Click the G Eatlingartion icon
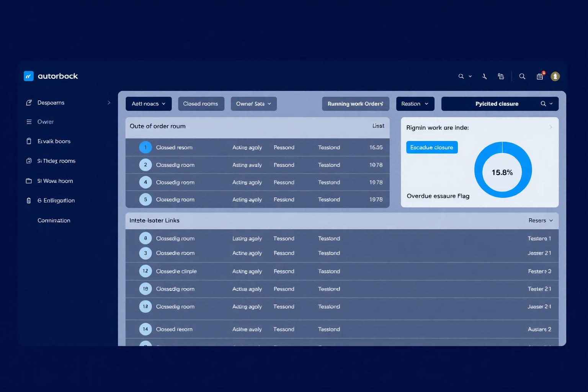The height and width of the screenshot is (392, 588). pyautogui.click(x=29, y=201)
